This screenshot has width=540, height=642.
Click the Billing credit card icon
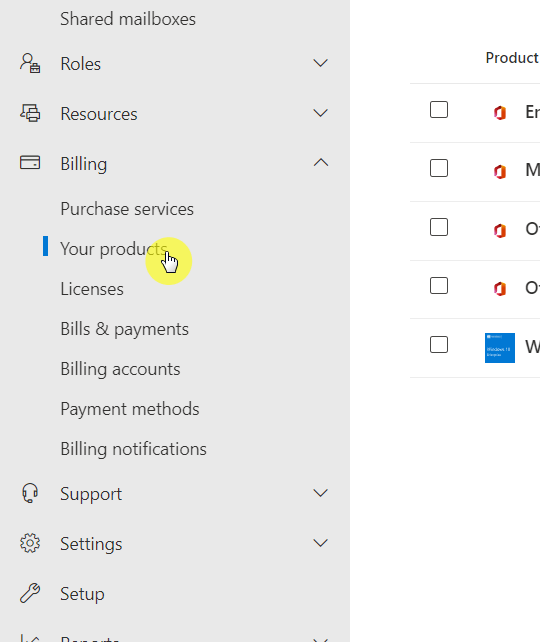click(x=30, y=163)
